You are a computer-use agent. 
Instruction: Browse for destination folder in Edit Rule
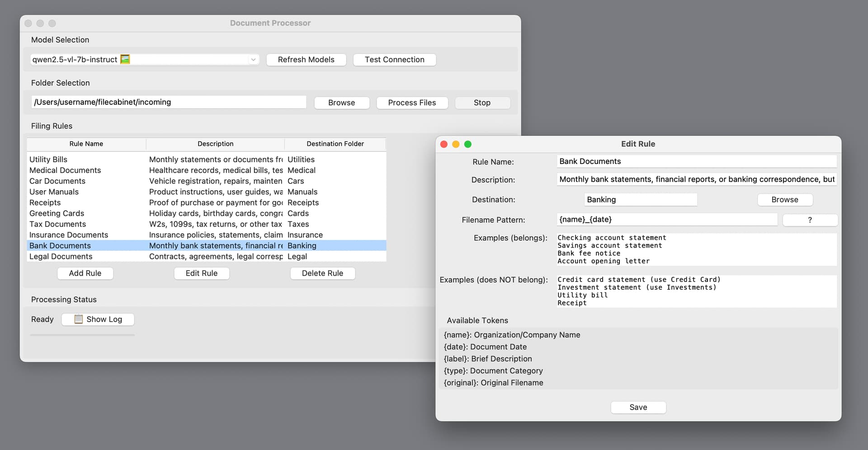coord(785,200)
